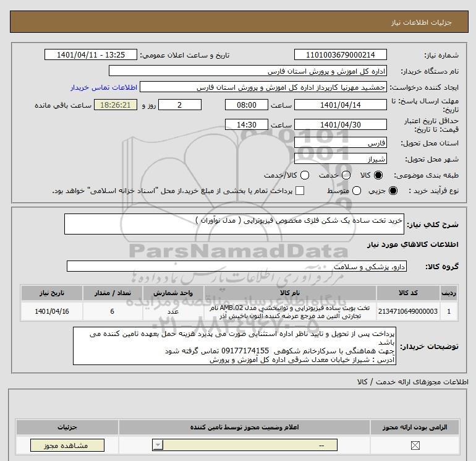
Task: Select the خدمت radio button
Action: (x=346, y=175)
